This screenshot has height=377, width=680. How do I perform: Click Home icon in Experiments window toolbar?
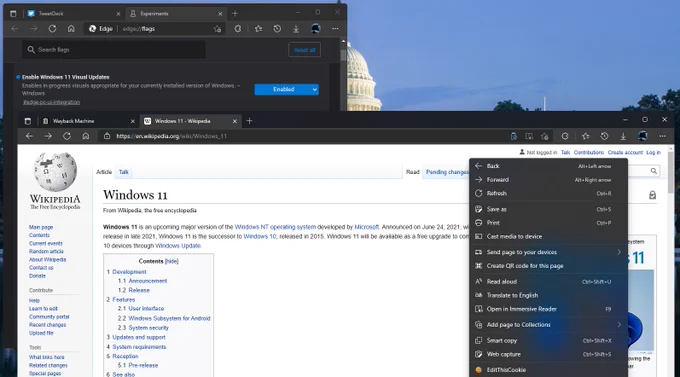click(71, 29)
